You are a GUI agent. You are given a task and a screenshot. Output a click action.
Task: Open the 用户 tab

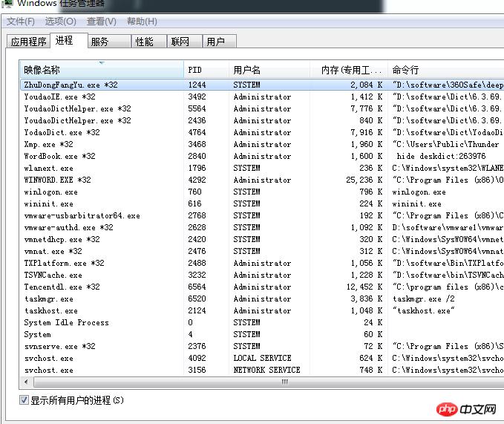tap(220, 42)
